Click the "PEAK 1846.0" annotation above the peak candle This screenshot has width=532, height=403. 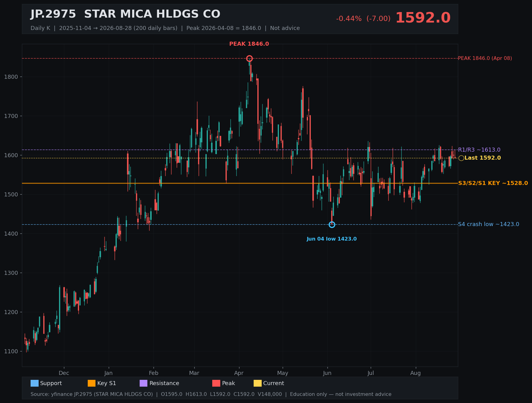(249, 44)
